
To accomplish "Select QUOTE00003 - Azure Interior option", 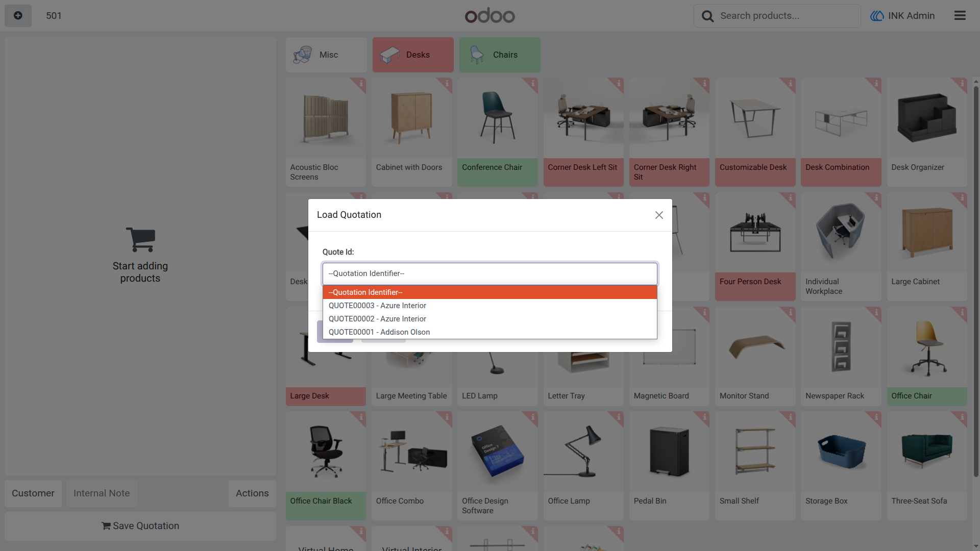I will pos(489,306).
